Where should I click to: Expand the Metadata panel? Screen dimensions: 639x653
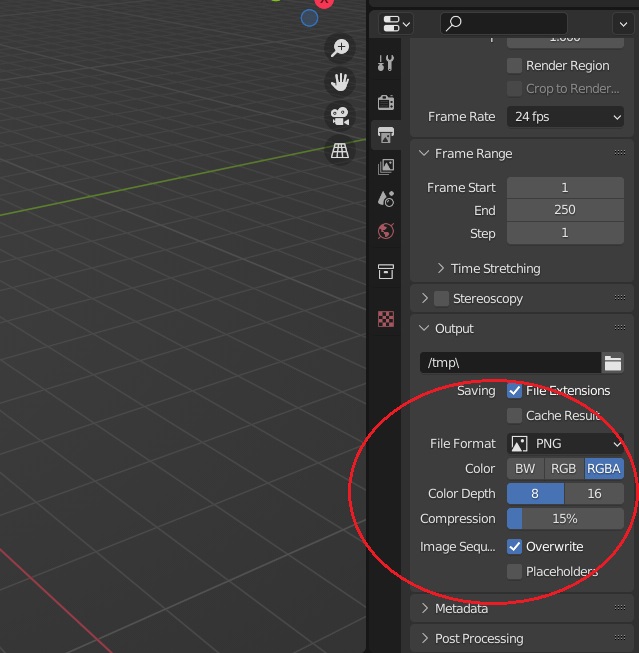coord(461,608)
